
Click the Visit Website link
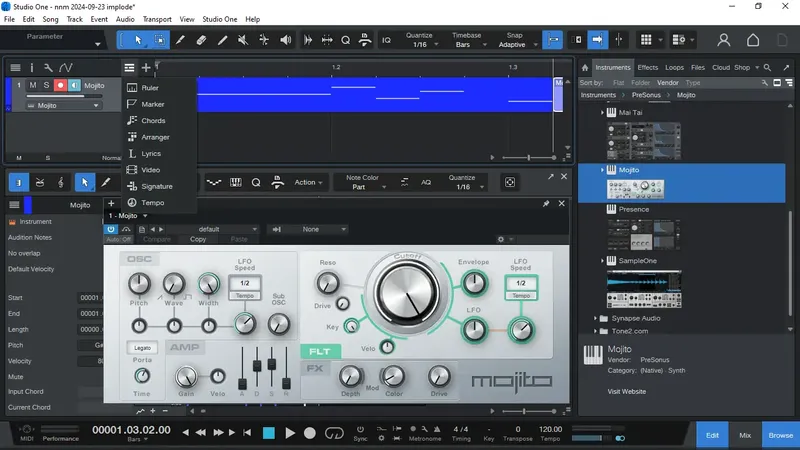click(627, 391)
